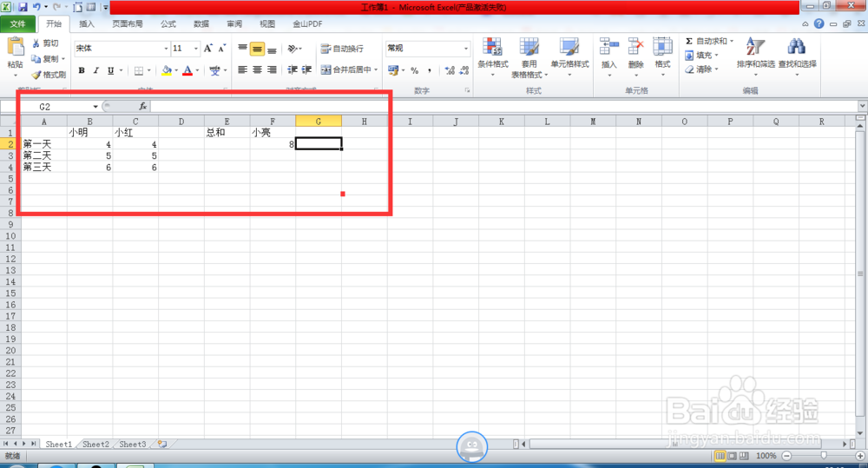The width and height of the screenshot is (868, 468).
Task: Increase font size with large A
Action: 208,48
